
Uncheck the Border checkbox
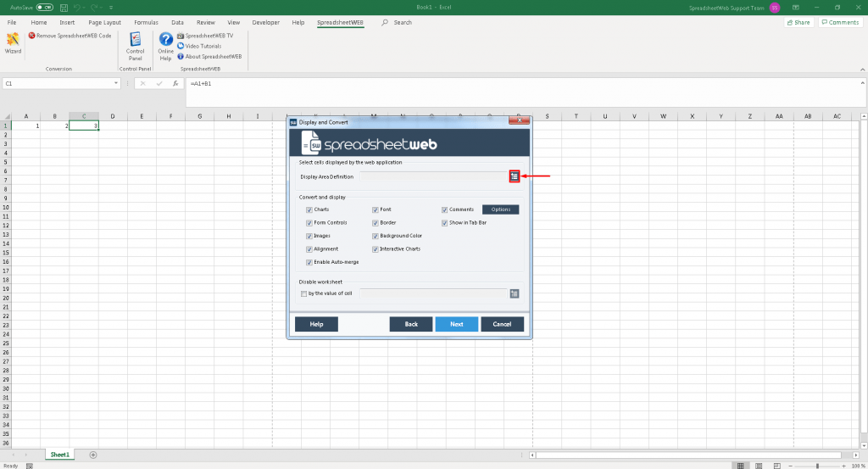point(376,222)
